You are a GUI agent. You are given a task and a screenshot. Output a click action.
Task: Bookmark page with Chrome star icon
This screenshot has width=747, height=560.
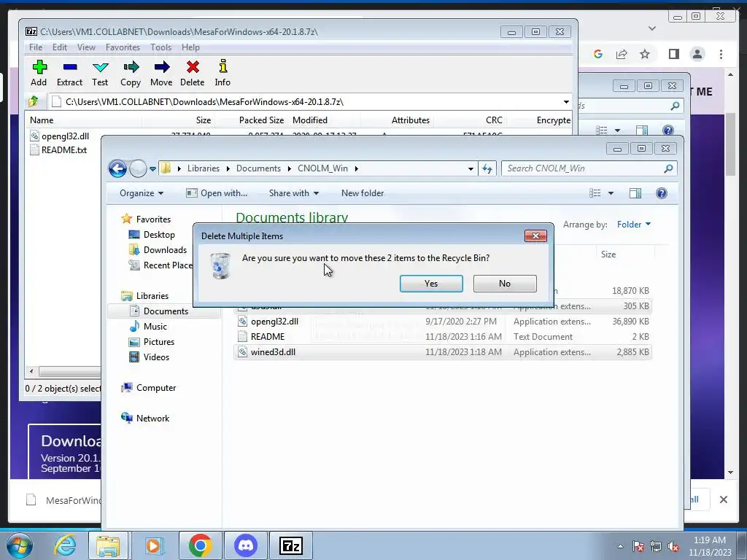645,54
